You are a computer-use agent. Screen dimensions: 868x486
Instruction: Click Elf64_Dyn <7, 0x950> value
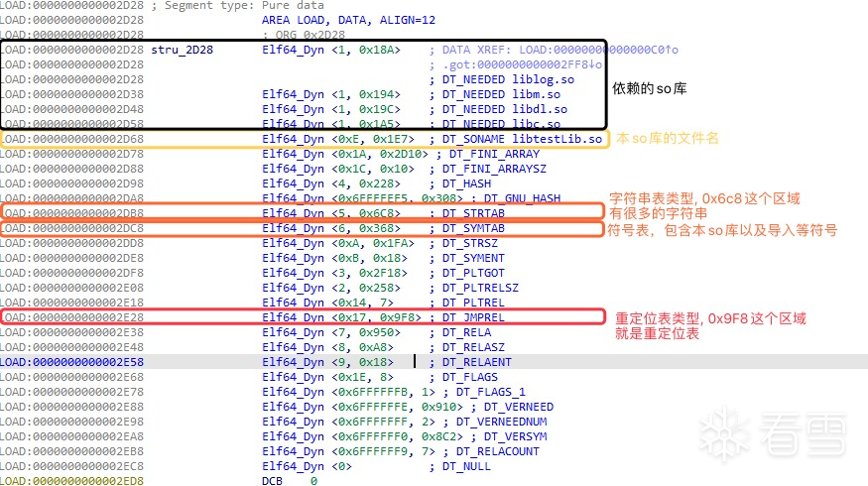point(331,332)
